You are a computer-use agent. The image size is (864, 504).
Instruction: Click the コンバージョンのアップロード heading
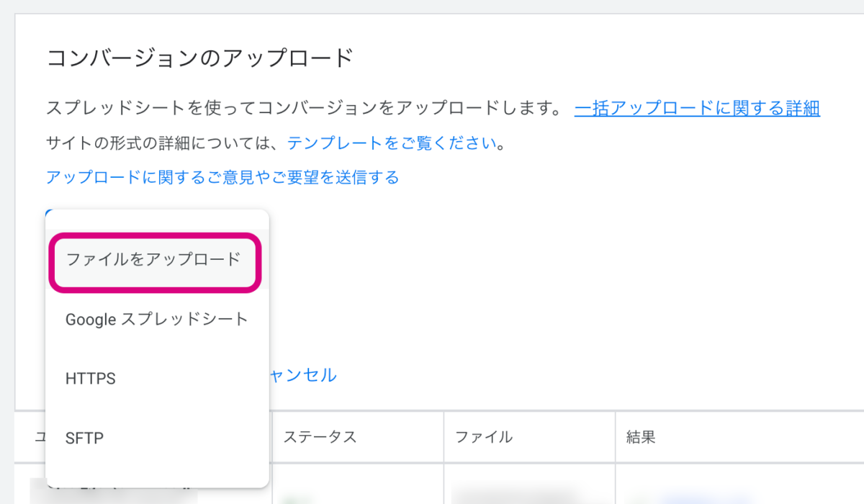[199, 57]
